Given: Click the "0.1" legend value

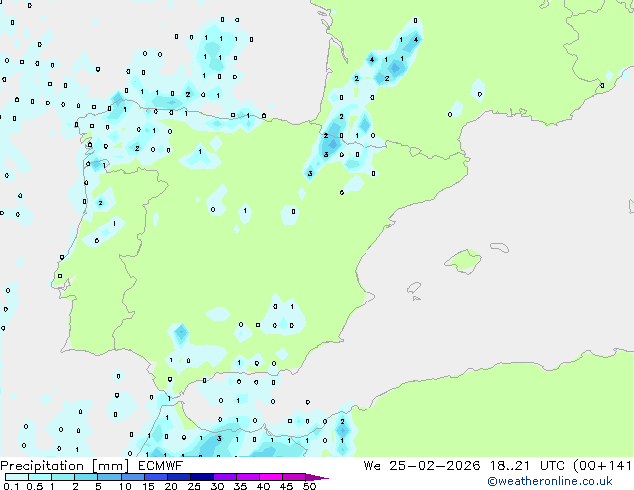Looking at the screenshot, I should pyautogui.click(x=11, y=486).
